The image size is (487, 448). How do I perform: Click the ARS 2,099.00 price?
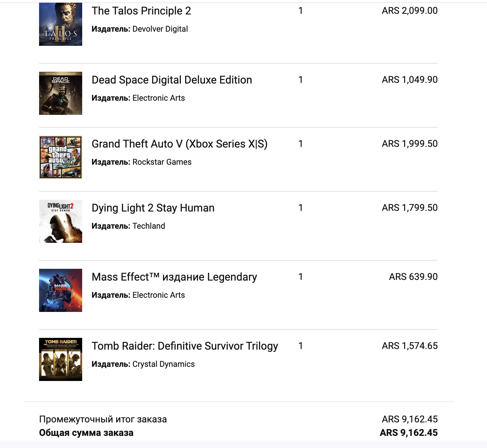410,11
